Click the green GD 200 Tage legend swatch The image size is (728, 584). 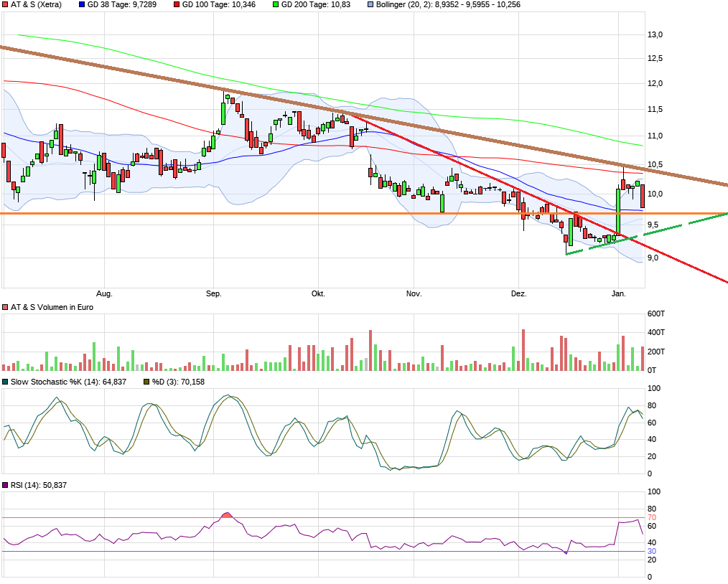pyautogui.click(x=275, y=4)
